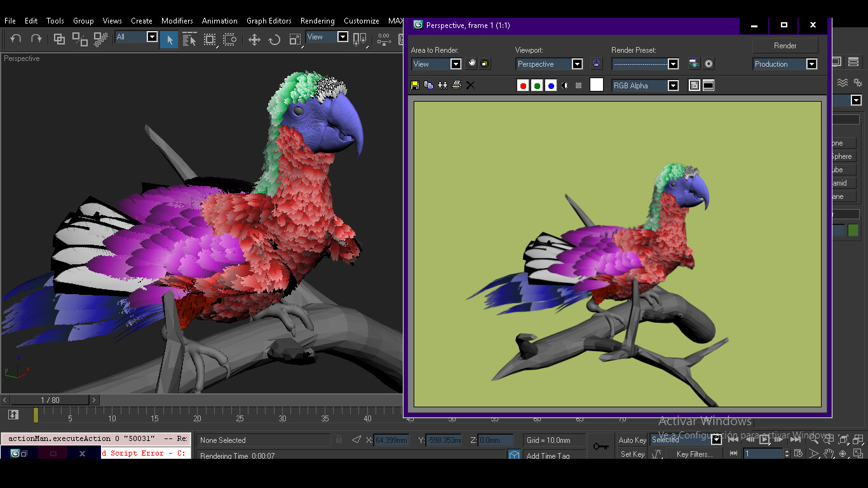This screenshot has height=488, width=868.
Task: Toggle the Red channel button
Action: (x=523, y=86)
